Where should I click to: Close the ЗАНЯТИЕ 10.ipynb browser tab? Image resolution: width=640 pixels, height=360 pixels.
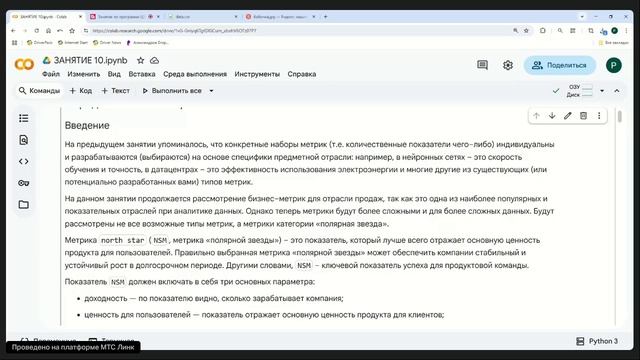(x=80, y=17)
